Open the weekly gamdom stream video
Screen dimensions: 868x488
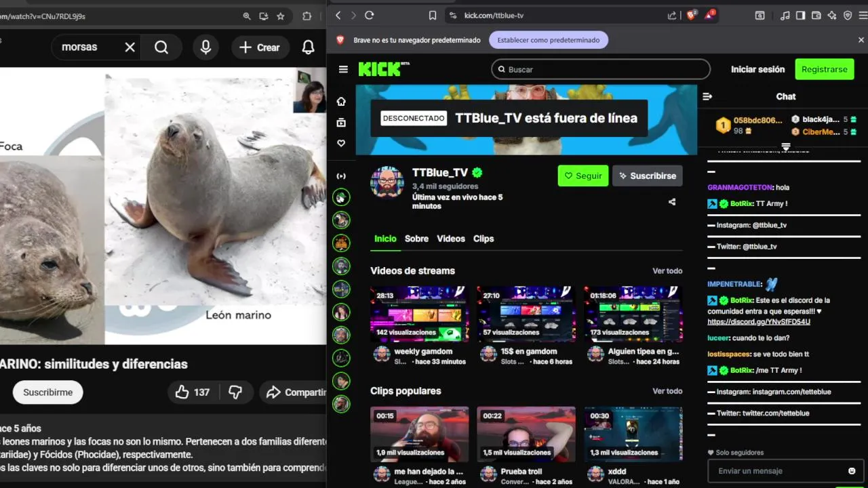pyautogui.click(x=419, y=314)
